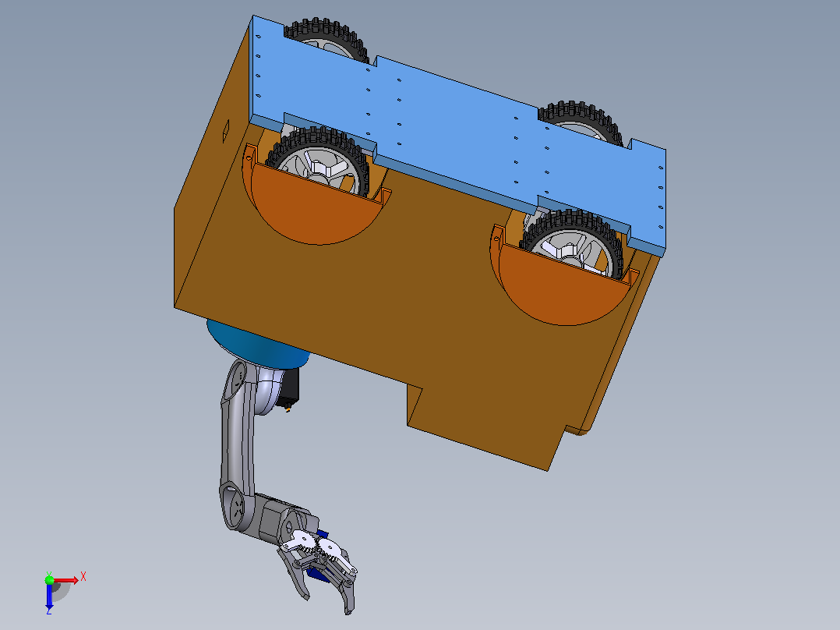
Task: Select the blue rotating base of the robot arm
Action: coord(258,345)
